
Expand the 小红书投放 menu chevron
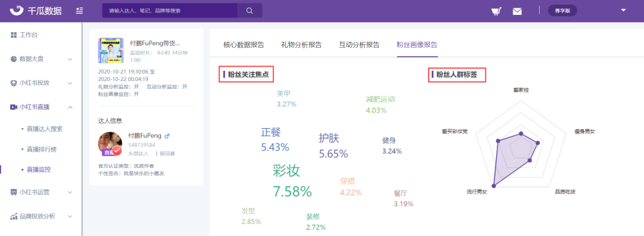point(70,83)
